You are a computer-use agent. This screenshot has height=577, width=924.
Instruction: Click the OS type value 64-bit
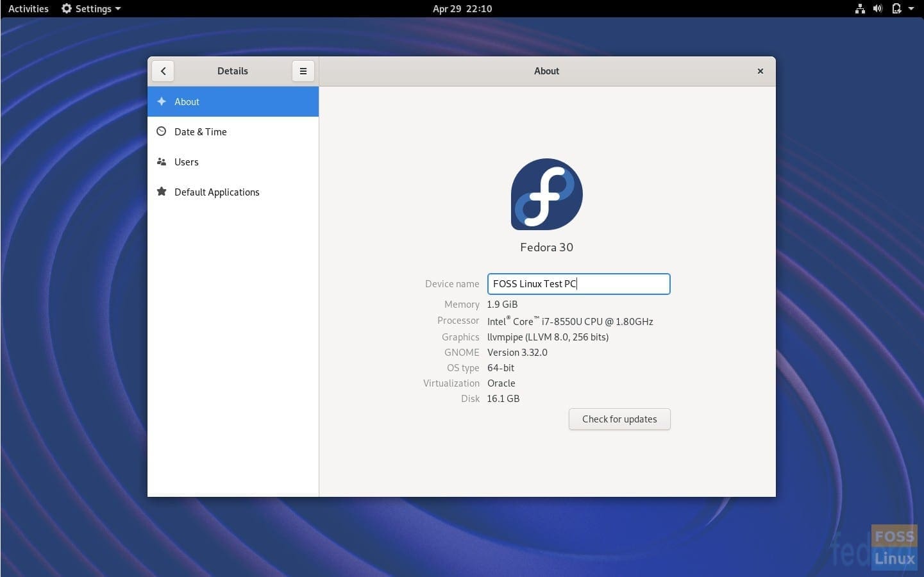pos(500,368)
